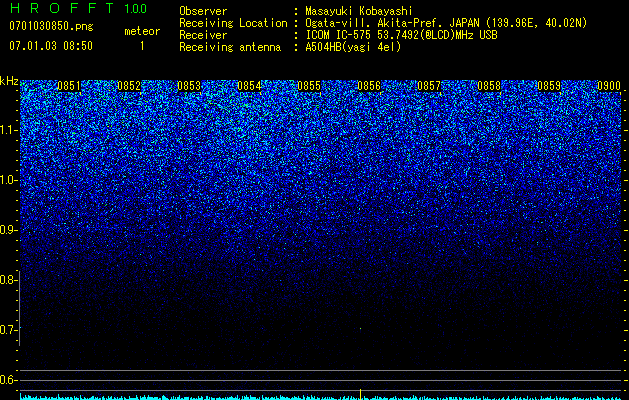Click the 0854 time marker
Screen dimensions: 629x400
249,86
